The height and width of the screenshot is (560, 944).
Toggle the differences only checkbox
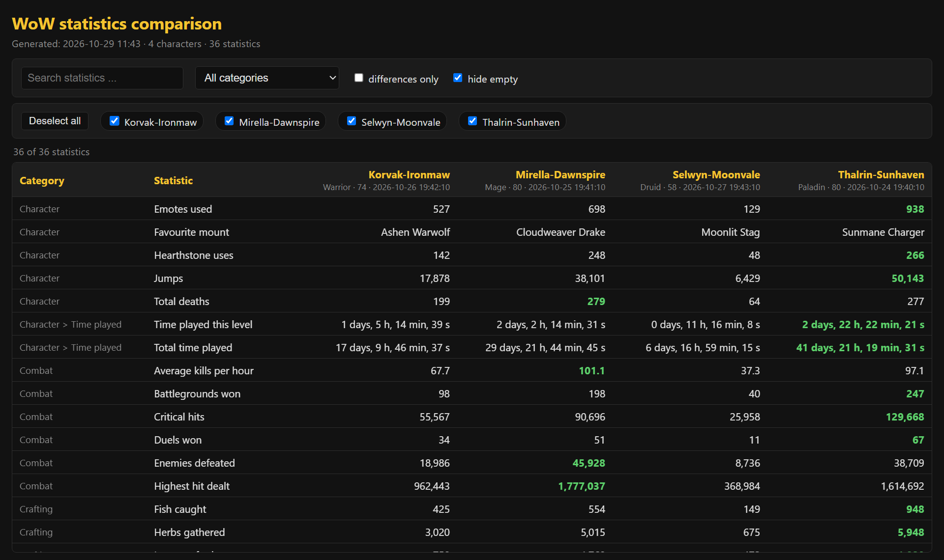(x=359, y=78)
